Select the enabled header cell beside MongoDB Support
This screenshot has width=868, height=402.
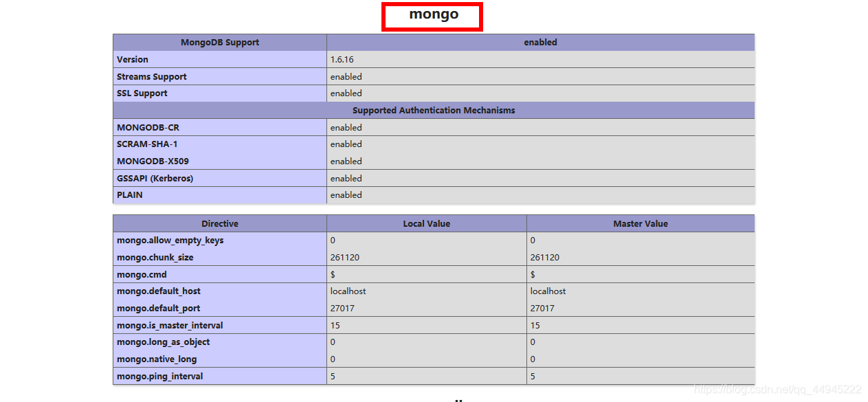pos(540,43)
